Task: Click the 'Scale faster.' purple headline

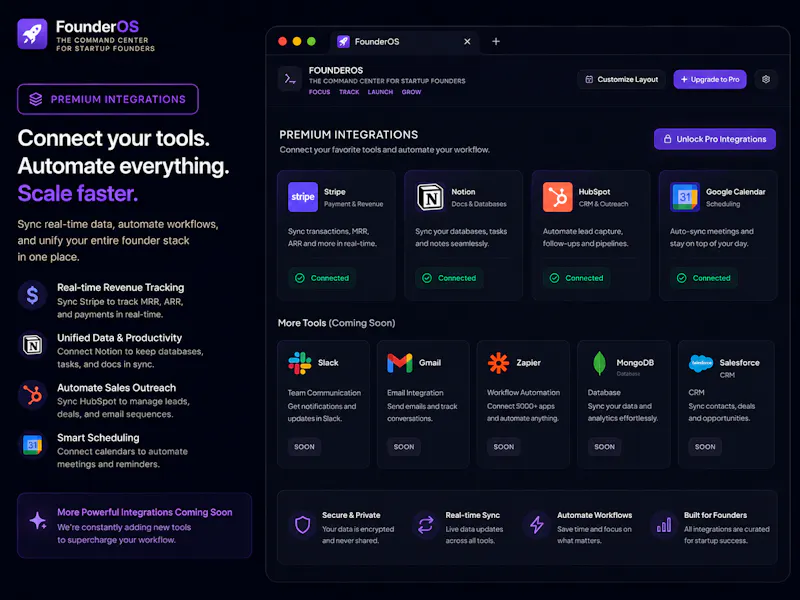Action: coord(78,193)
